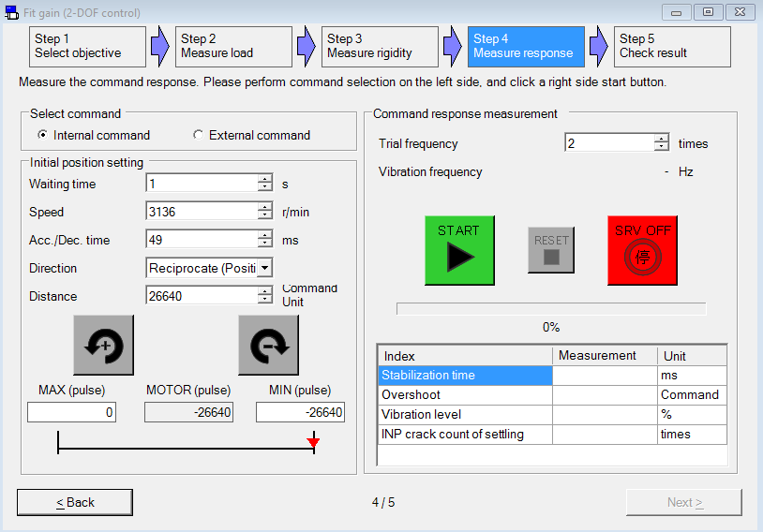
Task: Start the command response measurement
Action: click(459, 250)
